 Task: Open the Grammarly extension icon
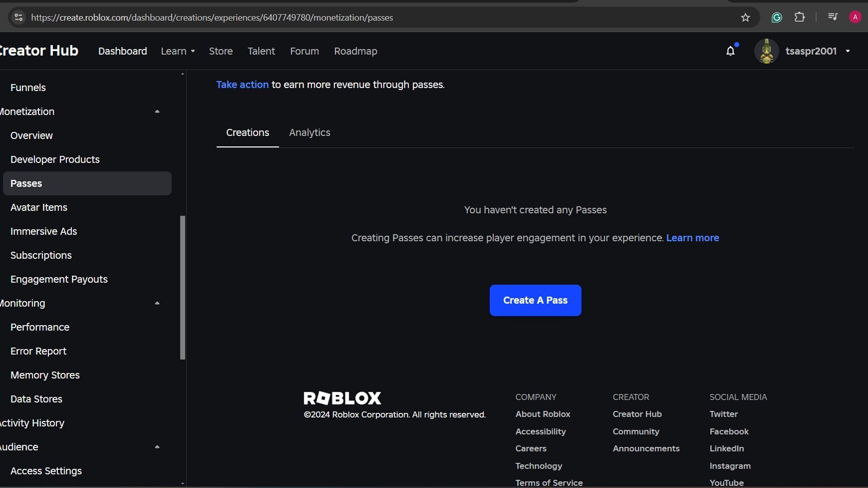pos(777,17)
